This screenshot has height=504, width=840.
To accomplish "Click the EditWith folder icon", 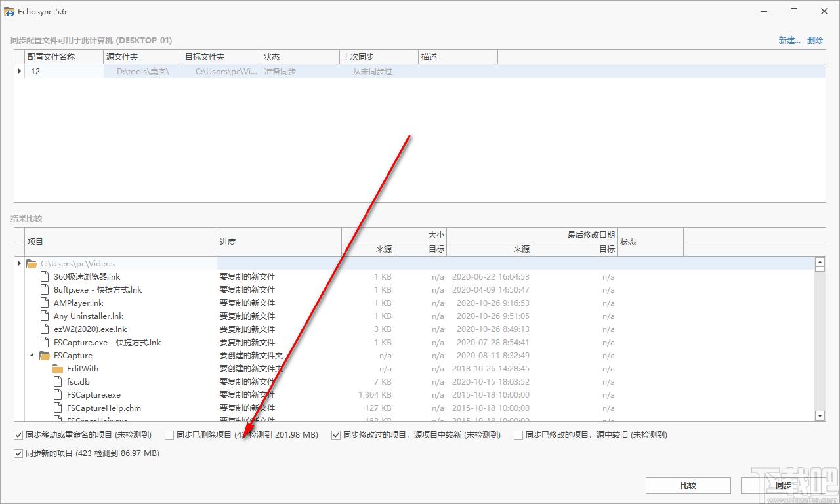I will click(58, 369).
